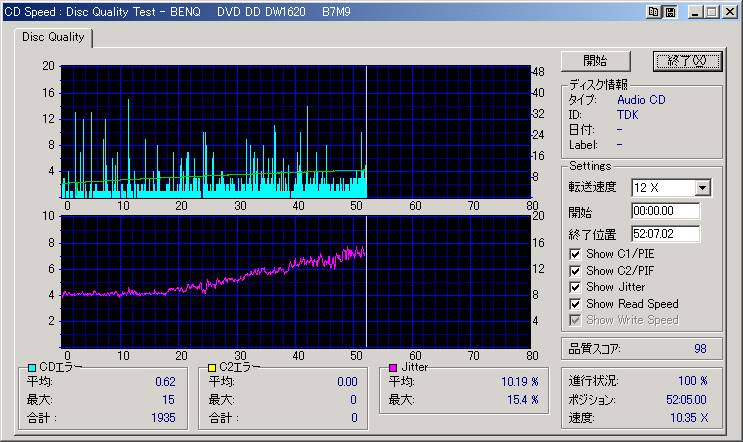Click the upper C1/C2 error graph
Image resolution: width=743 pixels, height=442 pixels.
coord(294,131)
